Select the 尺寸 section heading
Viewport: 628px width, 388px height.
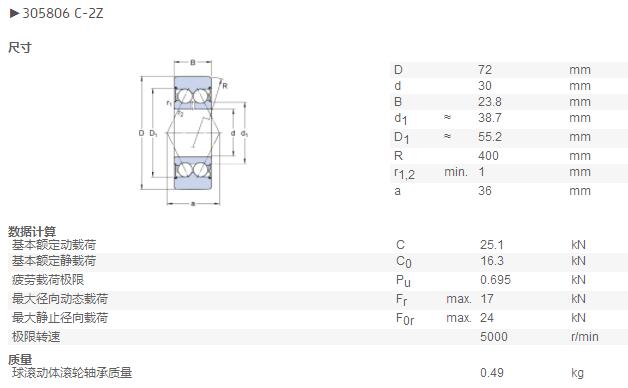(x=20, y=48)
